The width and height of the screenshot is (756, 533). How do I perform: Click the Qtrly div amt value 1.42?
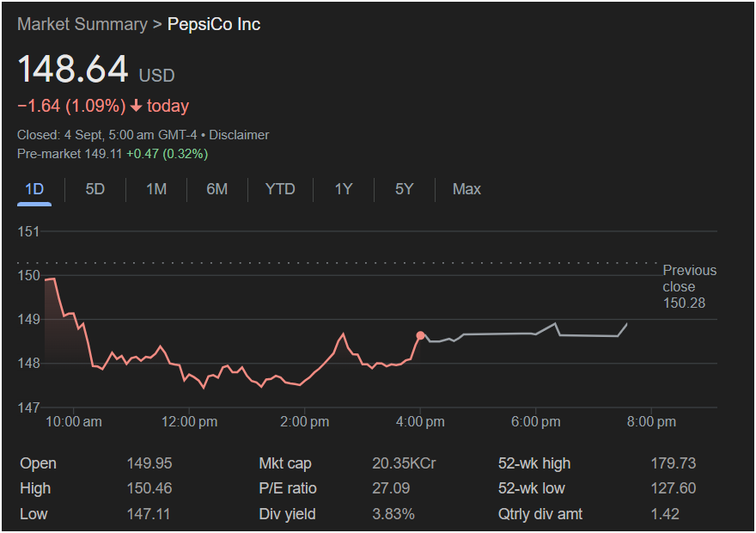665,514
